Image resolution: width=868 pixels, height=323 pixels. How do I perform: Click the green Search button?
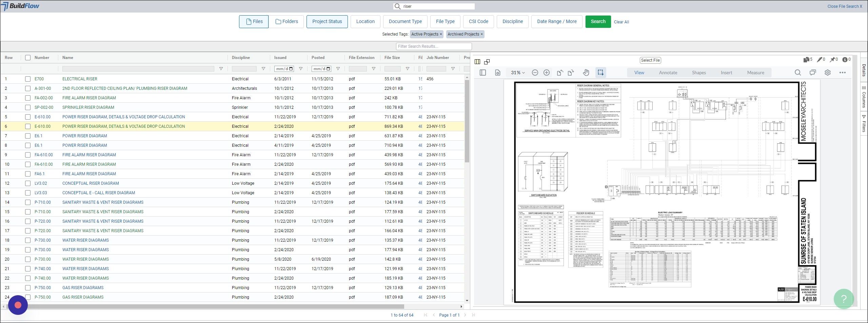(x=598, y=22)
